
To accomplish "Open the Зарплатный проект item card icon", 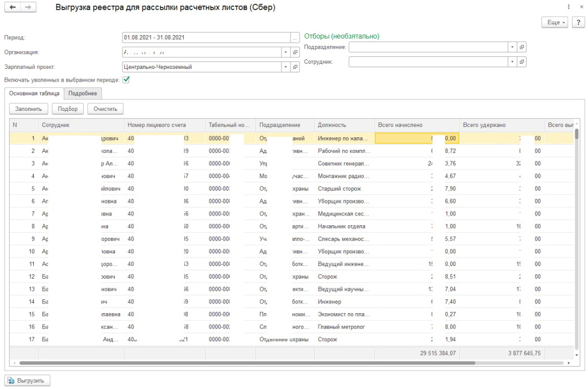I will pos(296,67).
